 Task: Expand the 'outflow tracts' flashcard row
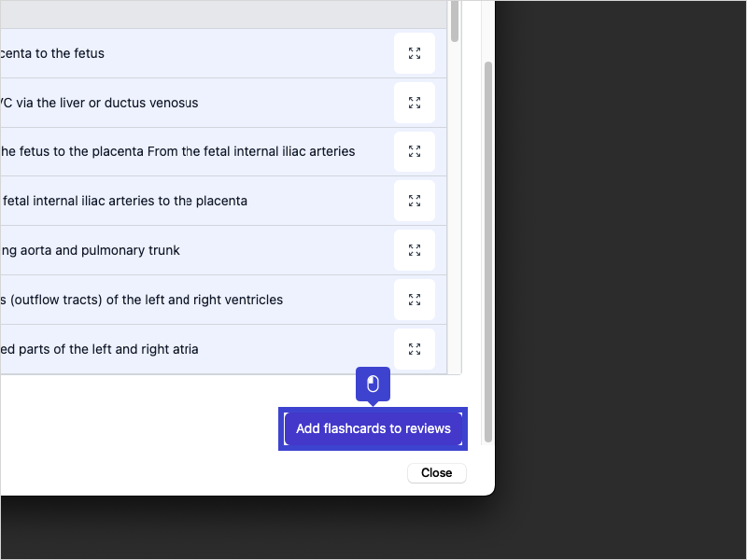(415, 300)
